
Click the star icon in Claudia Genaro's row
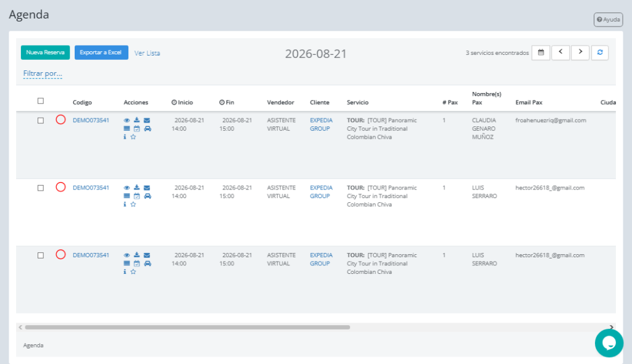(133, 137)
